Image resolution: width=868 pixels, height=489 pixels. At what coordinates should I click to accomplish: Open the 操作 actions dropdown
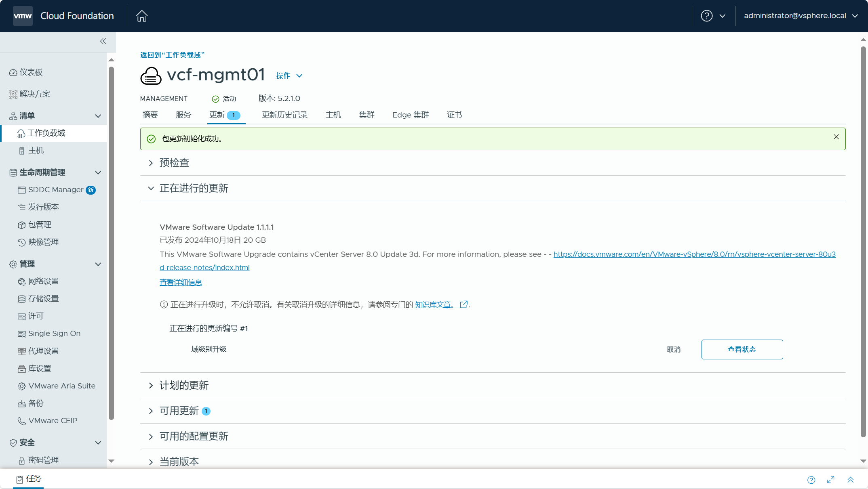point(289,76)
